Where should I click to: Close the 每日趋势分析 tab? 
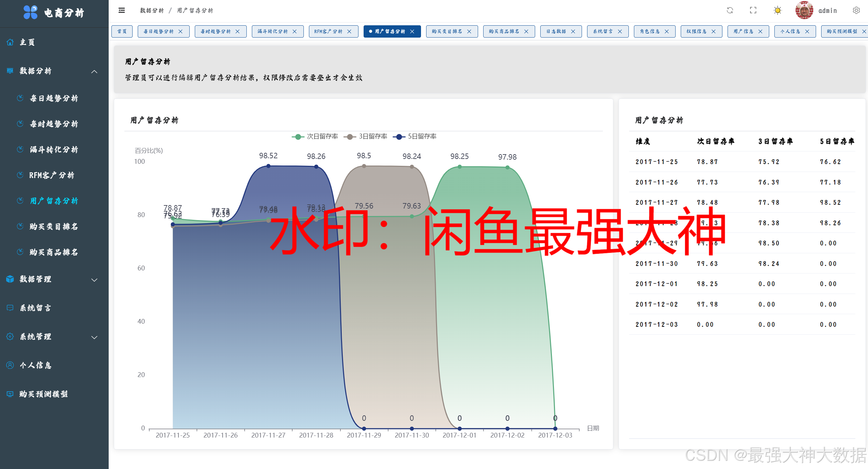tap(181, 31)
